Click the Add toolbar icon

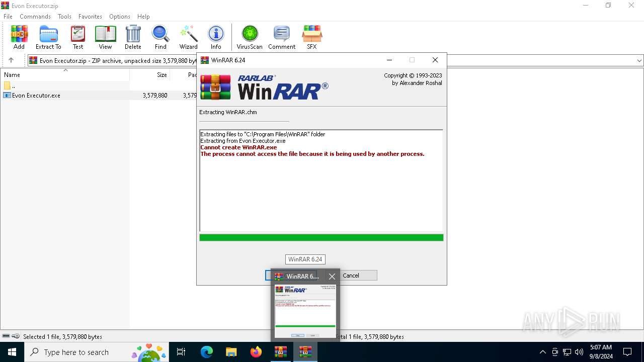(19, 38)
